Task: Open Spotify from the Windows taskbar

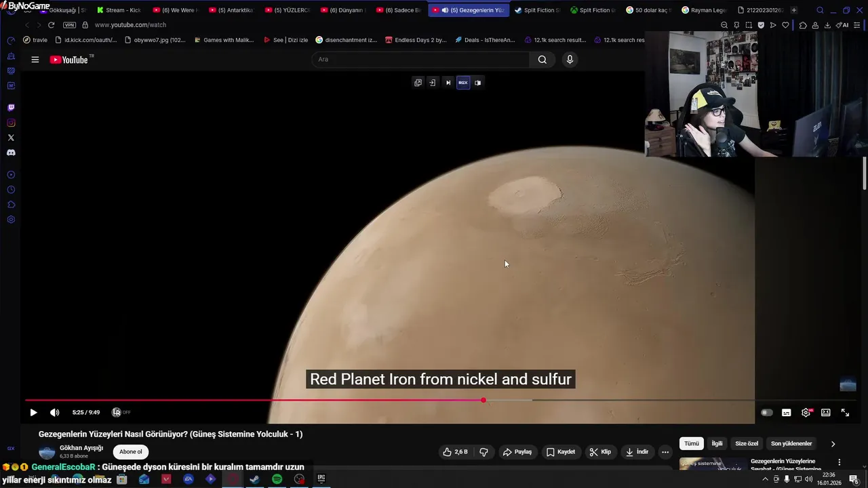Action: point(277,479)
